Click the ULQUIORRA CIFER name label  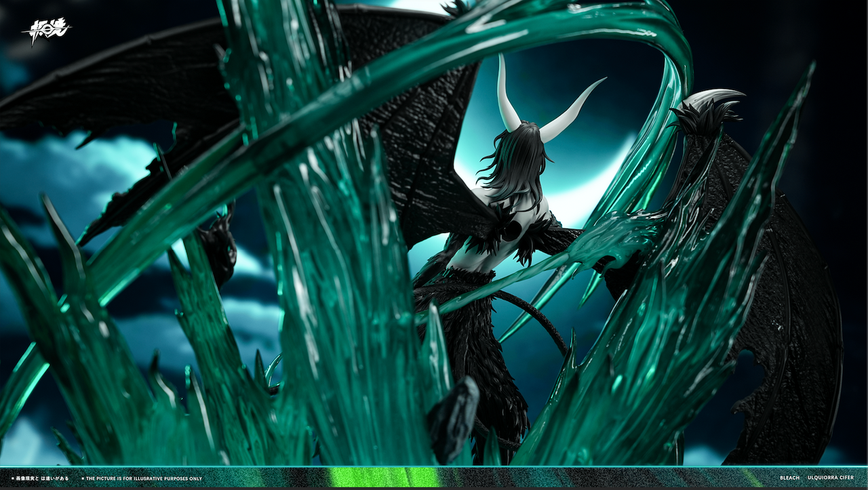click(832, 478)
